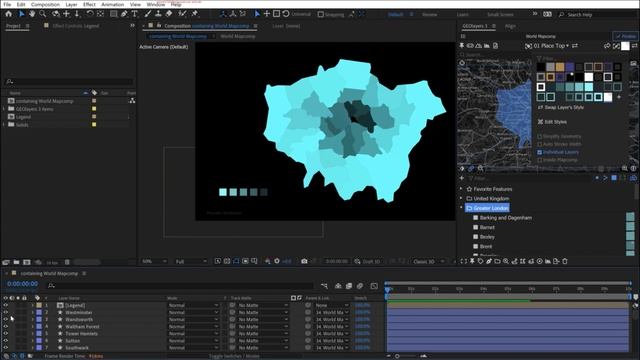This screenshot has height=360, width=640.
Task: Open the Composition menu
Action: pyautogui.click(x=45, y=4)
